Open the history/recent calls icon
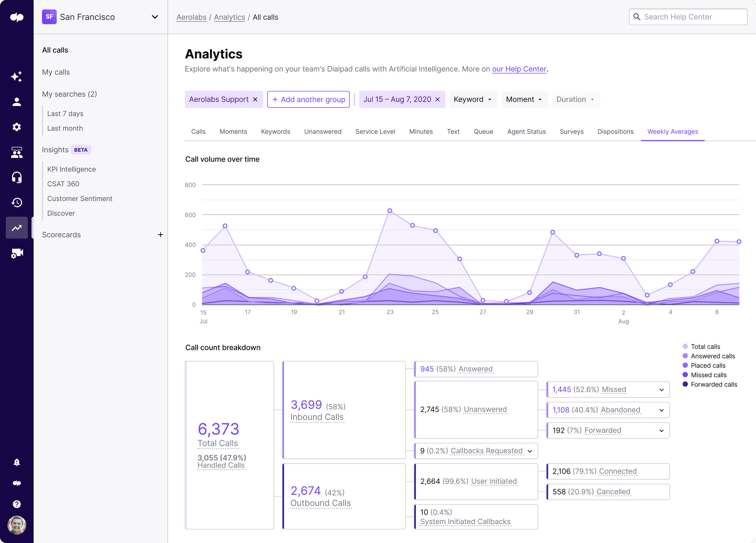The height and width of the screenshot is (543, 756). coord(17,202)
